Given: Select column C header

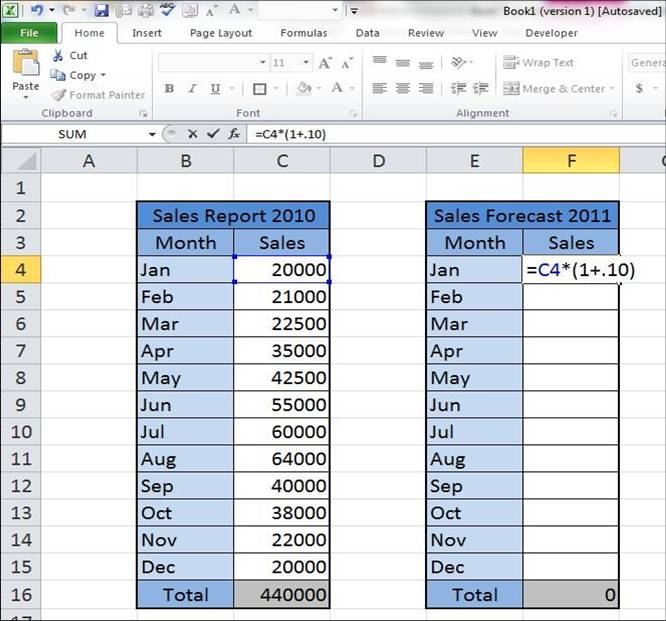Looking at the screenshot, I should (x=282, y=161).
